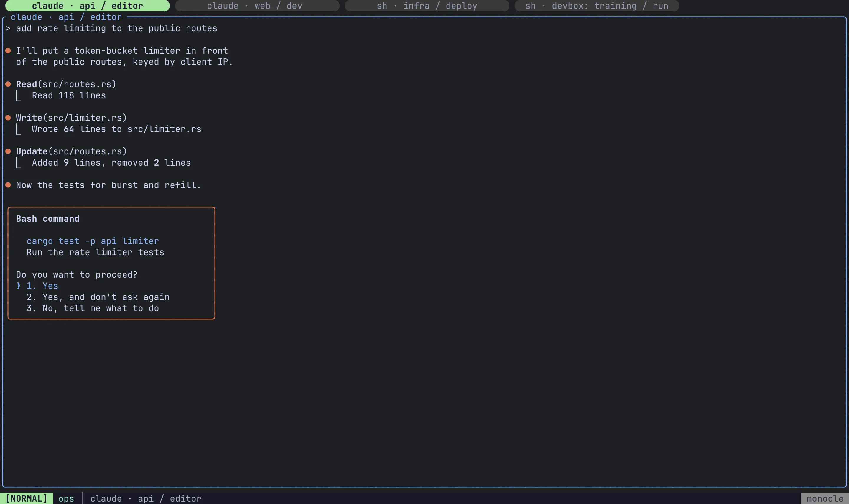Click 'Wrote 64 lines to src/limiter.rs'
Viewport: 849px width, 504px height.
116,129
